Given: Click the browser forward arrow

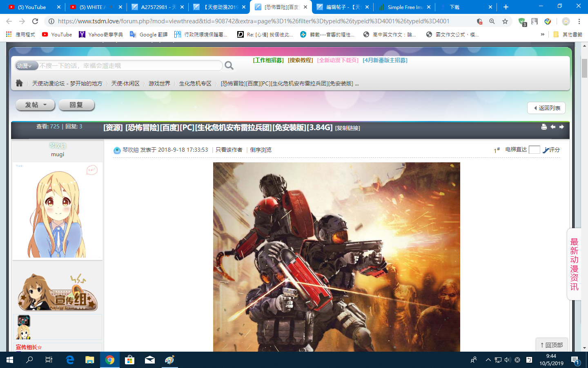Looking at the screenshot, I should point(22,21).
